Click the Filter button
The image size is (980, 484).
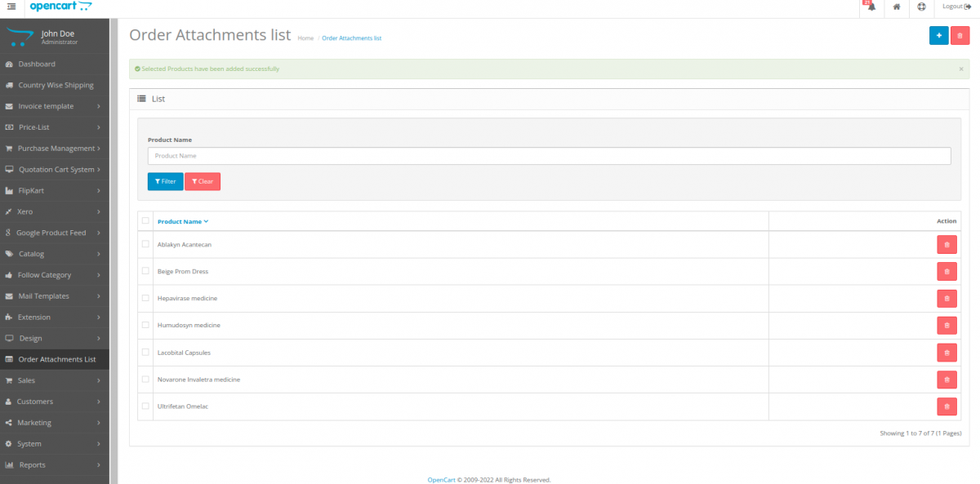tap(165, 181)
